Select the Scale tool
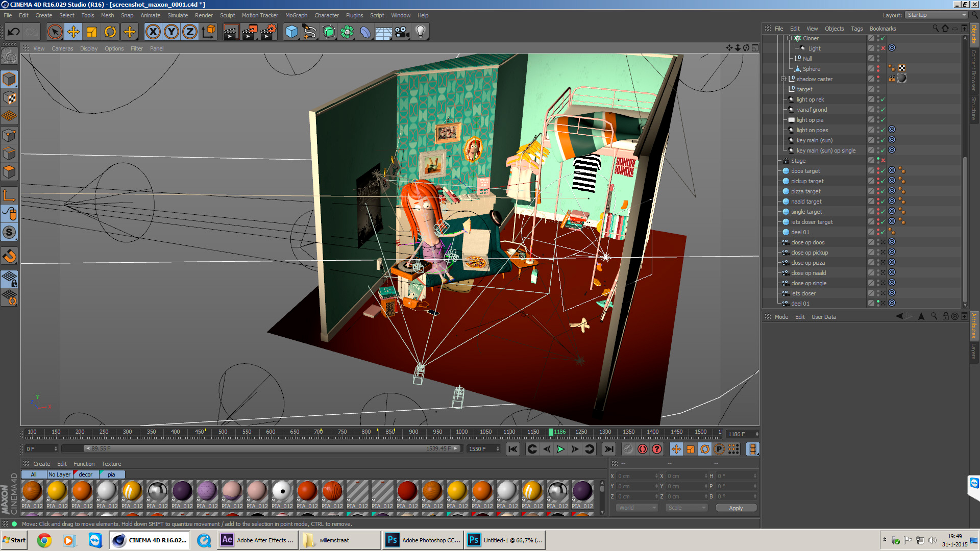 pos(92,32)
